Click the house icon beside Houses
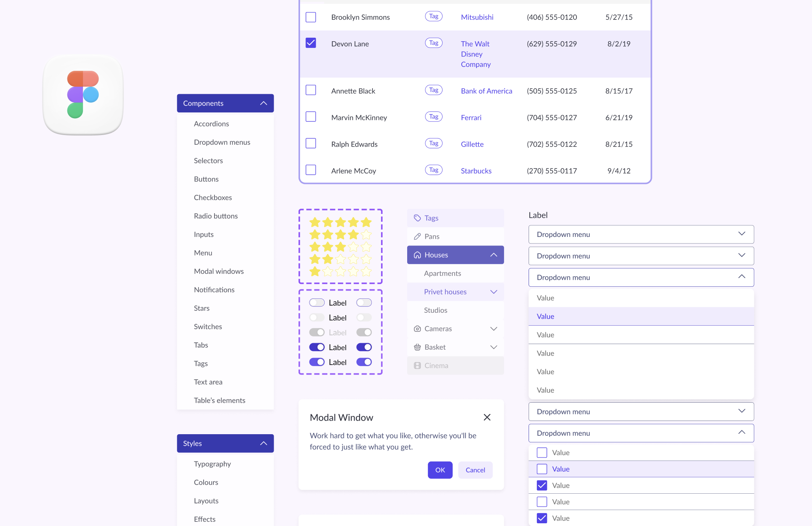The height and width of the screenshot is (526, 812). pyautogui.click(x=417, y=255)
